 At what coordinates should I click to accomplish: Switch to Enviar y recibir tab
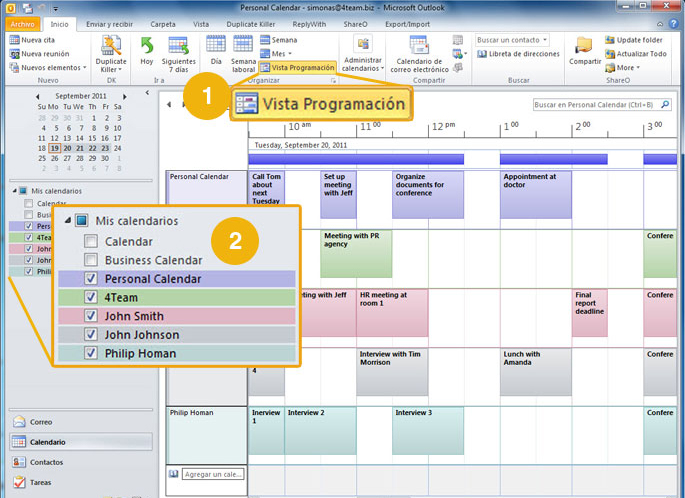tap(109, 24)
